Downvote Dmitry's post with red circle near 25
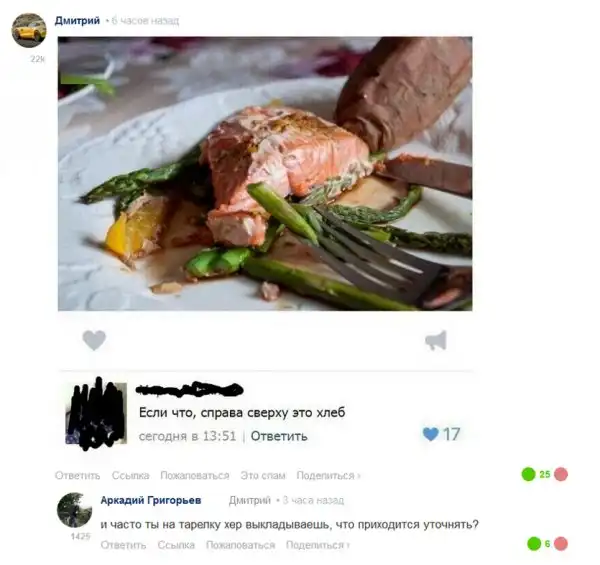 click(x=561, y=474)
